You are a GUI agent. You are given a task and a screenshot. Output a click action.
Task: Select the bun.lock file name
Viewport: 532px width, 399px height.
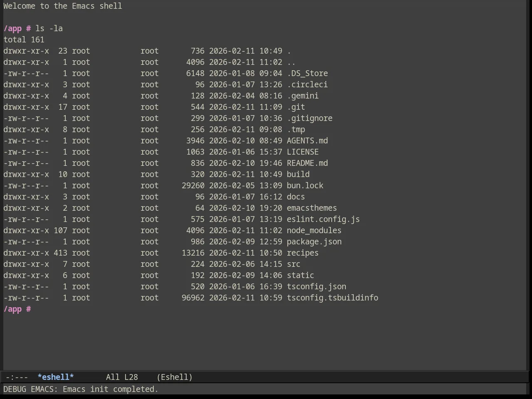click(x=305, y=186)
